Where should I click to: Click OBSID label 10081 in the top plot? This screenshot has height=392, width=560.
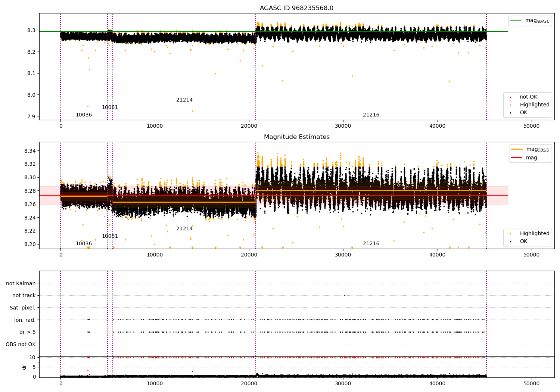coord(110,108)
